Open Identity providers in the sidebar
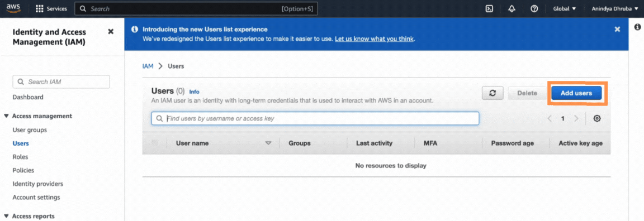644x221 pixels. click(38, 184)
